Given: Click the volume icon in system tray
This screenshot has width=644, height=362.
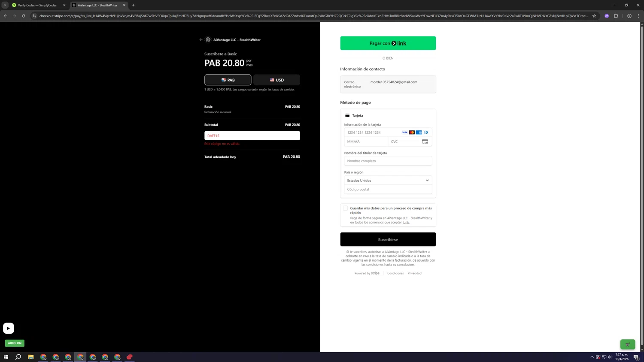Looking at the screenshot, I should point(610,357).
